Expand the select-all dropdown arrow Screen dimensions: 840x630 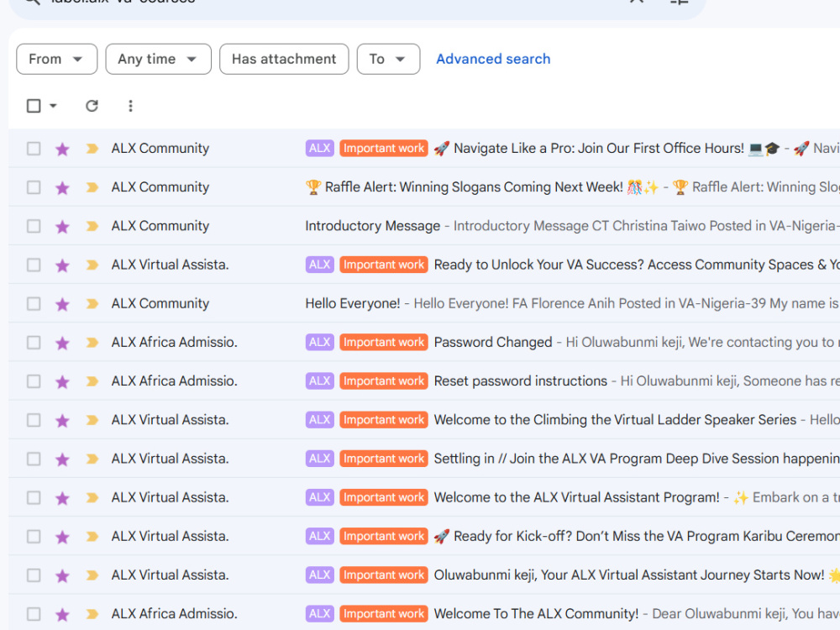(x=53, y=106)
